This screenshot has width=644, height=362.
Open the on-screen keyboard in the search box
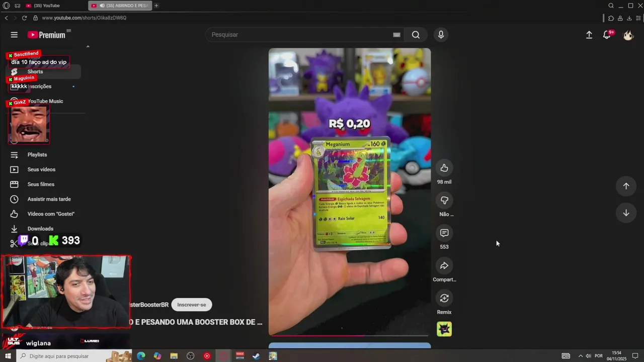click(396, 35)
